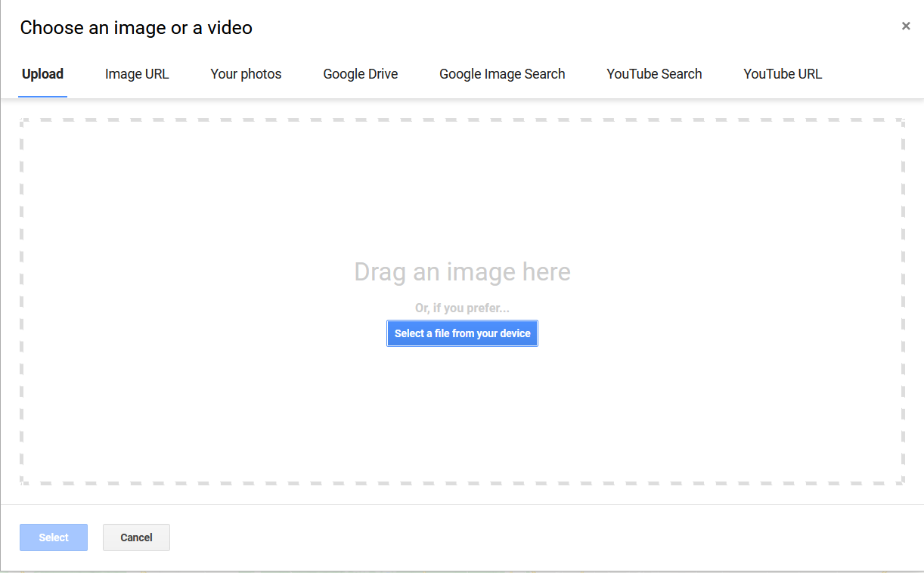The width and height of the screenshot is (924, 573).
Task: Click the "Drag an image here" text
Action: point(462,272)
